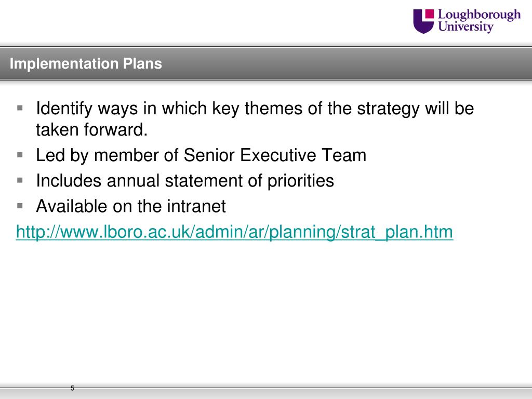
Task: Click the grey footer bar at slide bottom
Action: pos(266,393)
